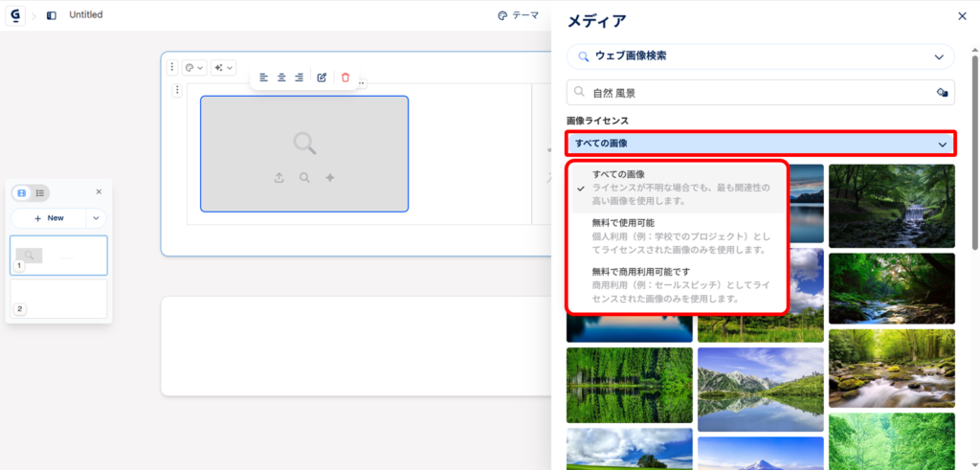Align image left in floating toolbar
This screenshot has width=980, height=470.
click(263, 78)
